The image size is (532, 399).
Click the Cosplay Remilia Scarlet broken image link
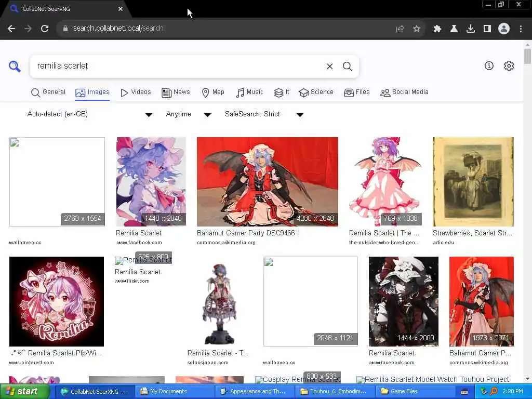point(298,379)
